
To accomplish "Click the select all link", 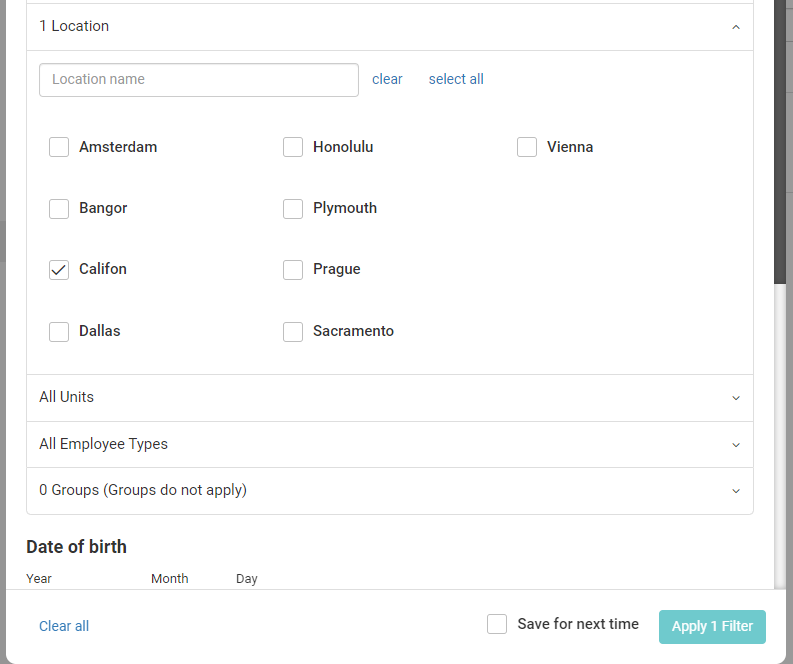I will 456,79.
